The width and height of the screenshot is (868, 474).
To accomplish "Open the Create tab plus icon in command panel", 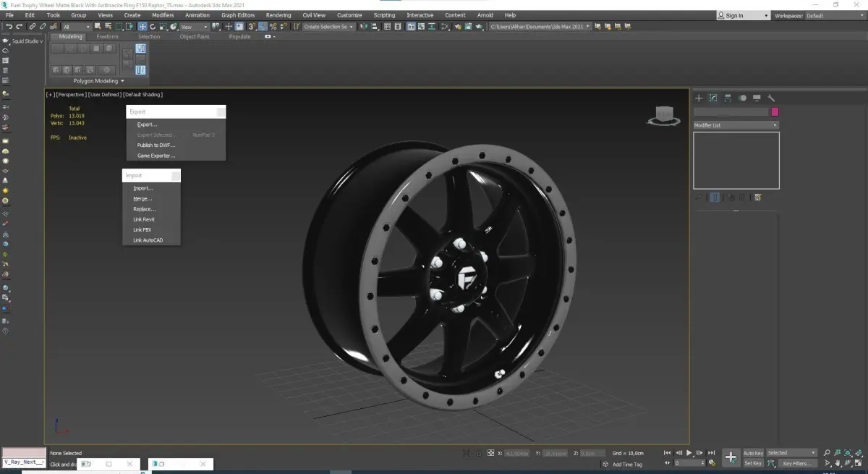I will click(699, 98).
